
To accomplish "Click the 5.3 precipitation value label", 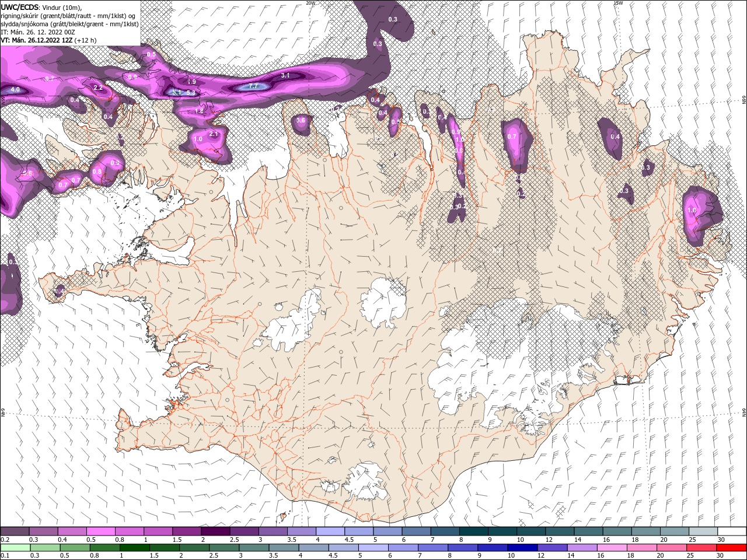I will [190, 93].
